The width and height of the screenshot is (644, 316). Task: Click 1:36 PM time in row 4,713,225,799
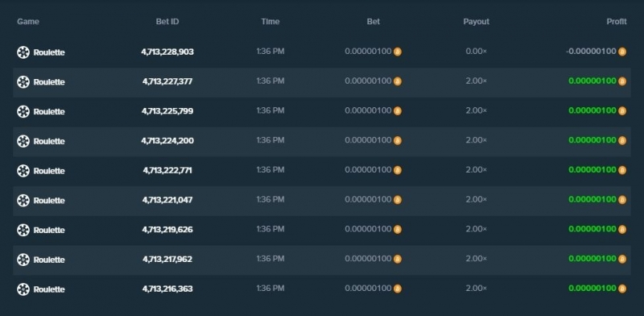[270, 110]
